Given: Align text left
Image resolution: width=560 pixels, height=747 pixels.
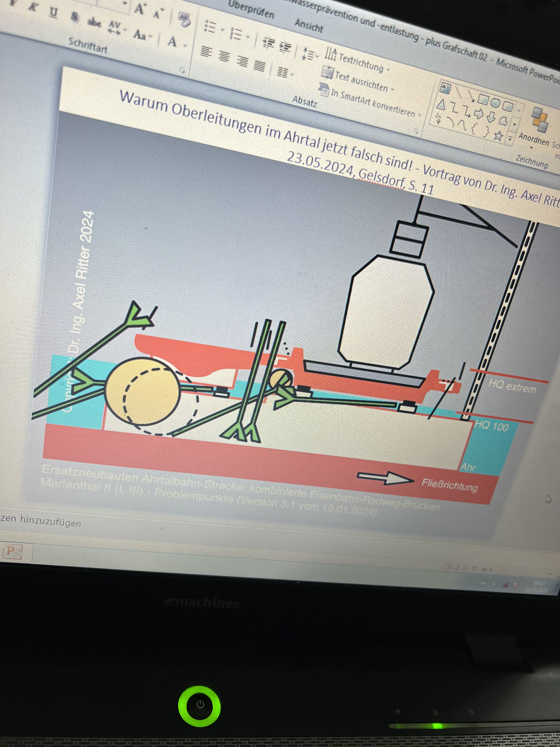Looking at the screenshot, I should [x=206, y=52].
